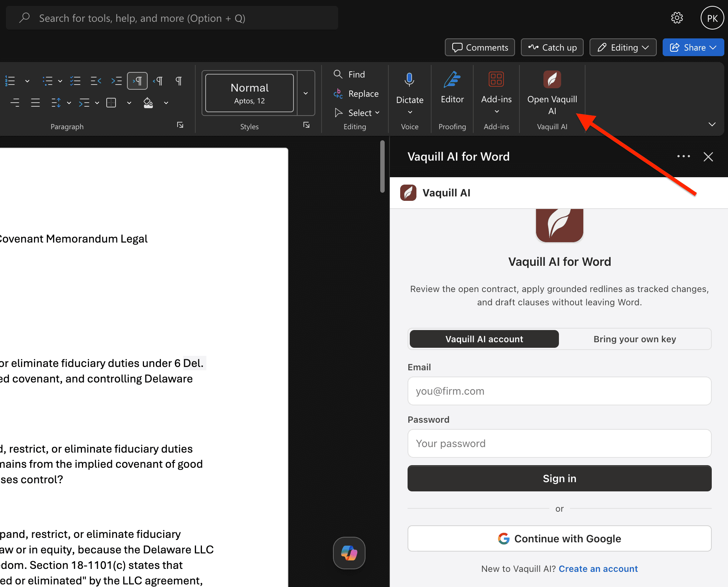Open the Copilot floating button
Viewport: 728px width, 587px height.
[349, 553]
